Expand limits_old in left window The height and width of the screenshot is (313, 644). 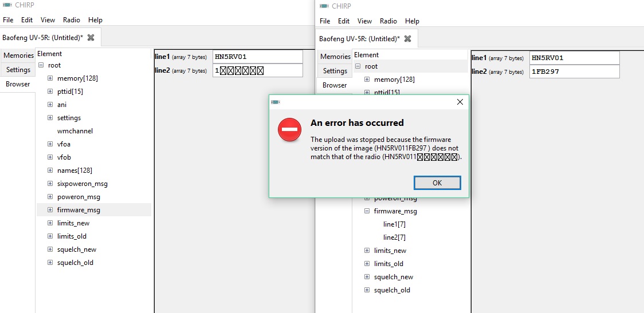click(x=50, y=236)
